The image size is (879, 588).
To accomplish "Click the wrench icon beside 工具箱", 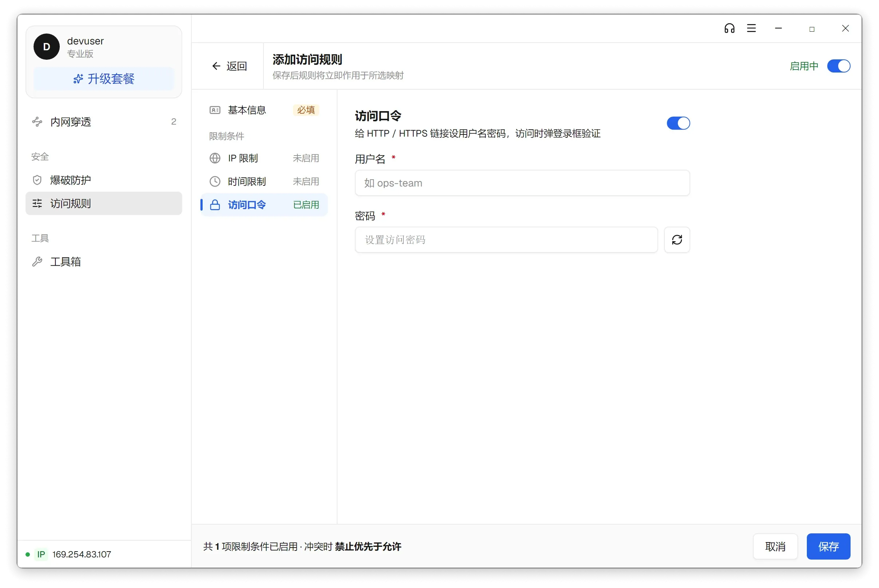I will pos(37,261).
